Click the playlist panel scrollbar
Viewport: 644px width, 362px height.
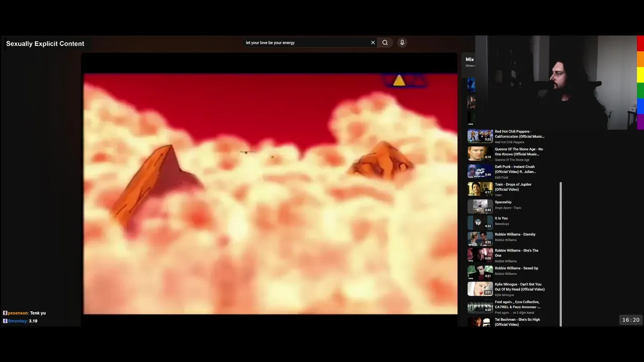pos(561,254)
